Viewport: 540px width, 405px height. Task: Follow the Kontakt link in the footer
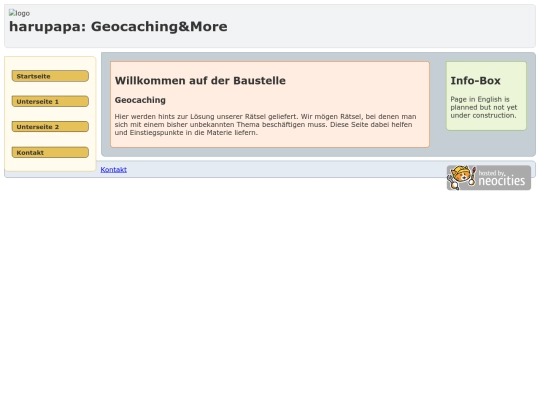click(x=114, y=169)
